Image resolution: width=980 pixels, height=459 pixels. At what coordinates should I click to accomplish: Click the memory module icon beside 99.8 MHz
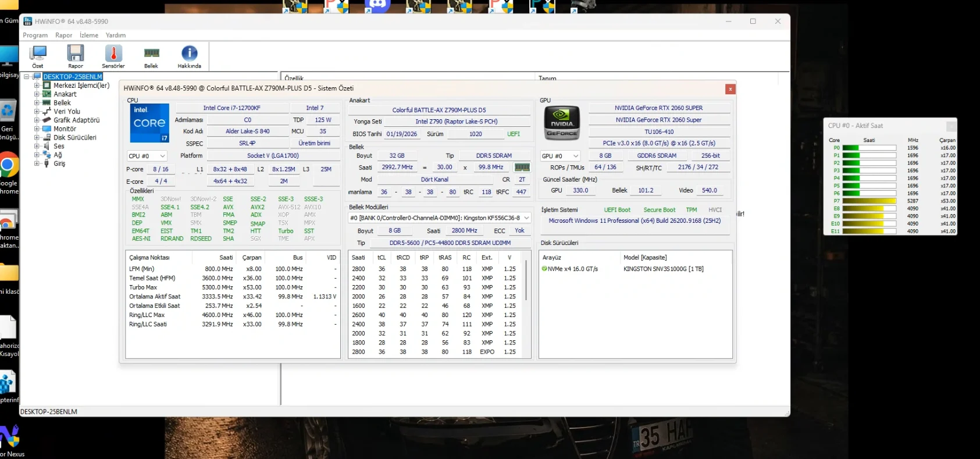pyautogui.click(x=522, y=168)
